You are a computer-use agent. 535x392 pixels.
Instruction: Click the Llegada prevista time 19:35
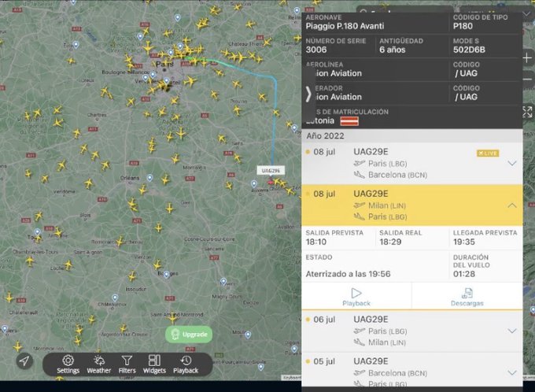click(464, 242)
